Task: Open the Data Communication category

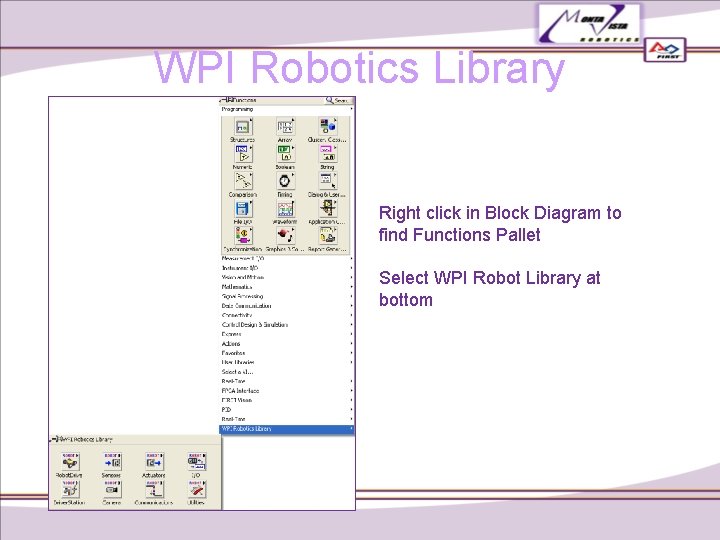Action: 287,306
